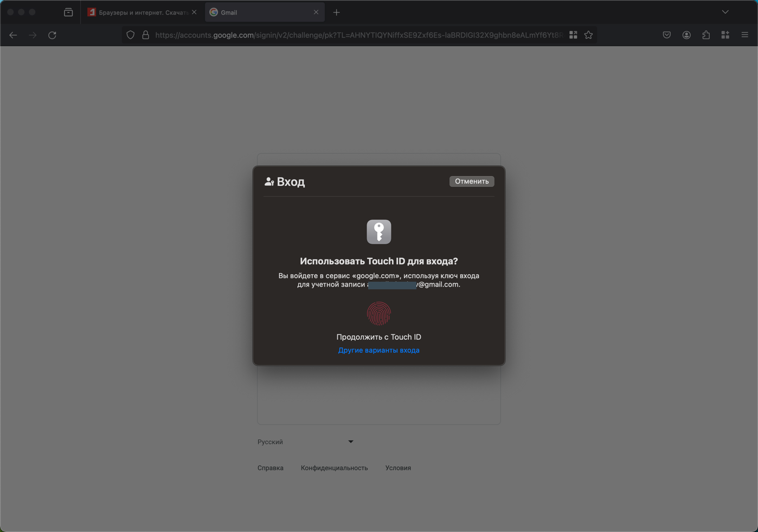Open a new tab with plus button

(x=337, y=12)
